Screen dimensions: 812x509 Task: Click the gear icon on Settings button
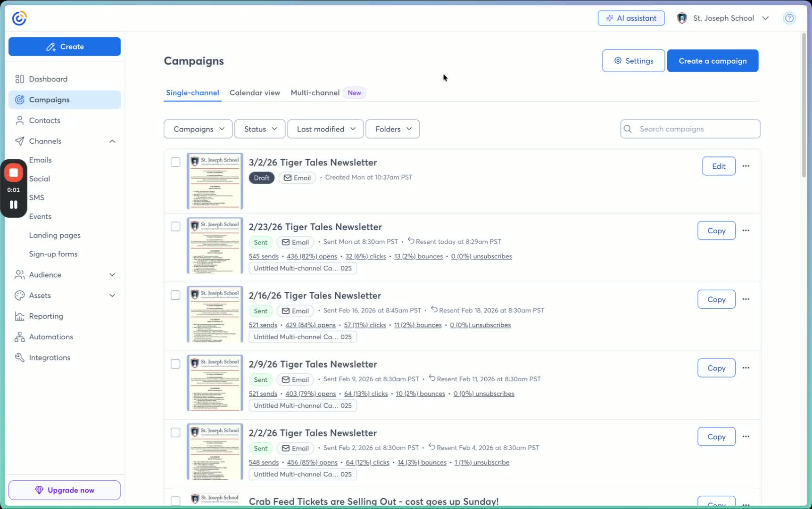[618, 60]
